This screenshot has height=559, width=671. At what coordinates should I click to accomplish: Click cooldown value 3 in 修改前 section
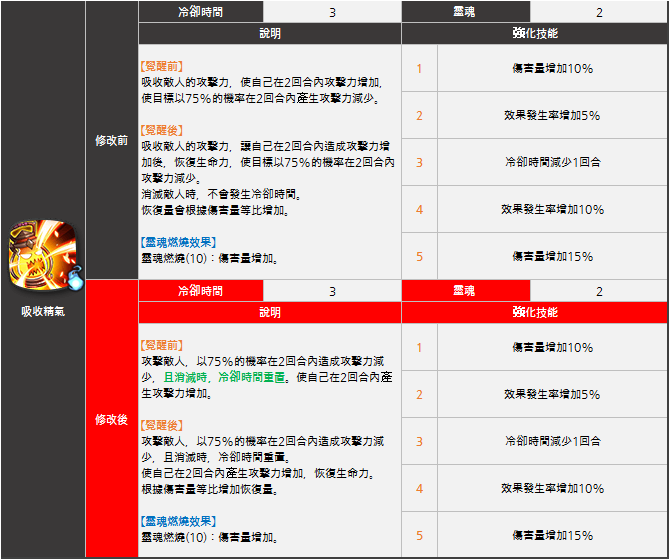click(332, 12)
